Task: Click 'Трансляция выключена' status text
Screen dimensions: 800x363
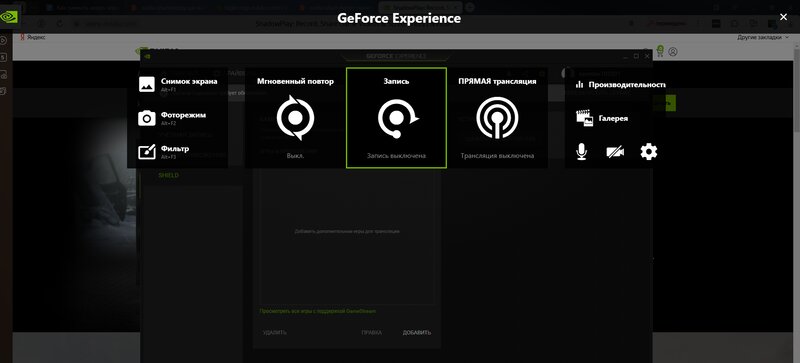Action: tap(497, 155)
